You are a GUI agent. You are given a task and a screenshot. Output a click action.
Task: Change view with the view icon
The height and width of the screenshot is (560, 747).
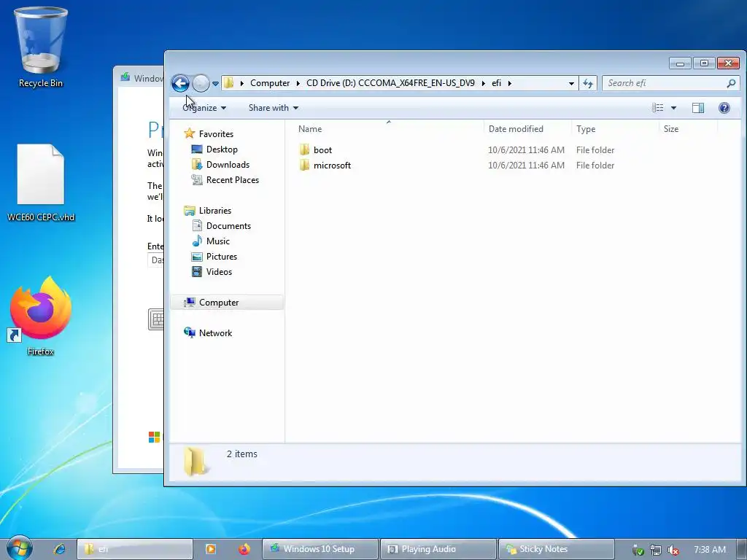point(657,108)
